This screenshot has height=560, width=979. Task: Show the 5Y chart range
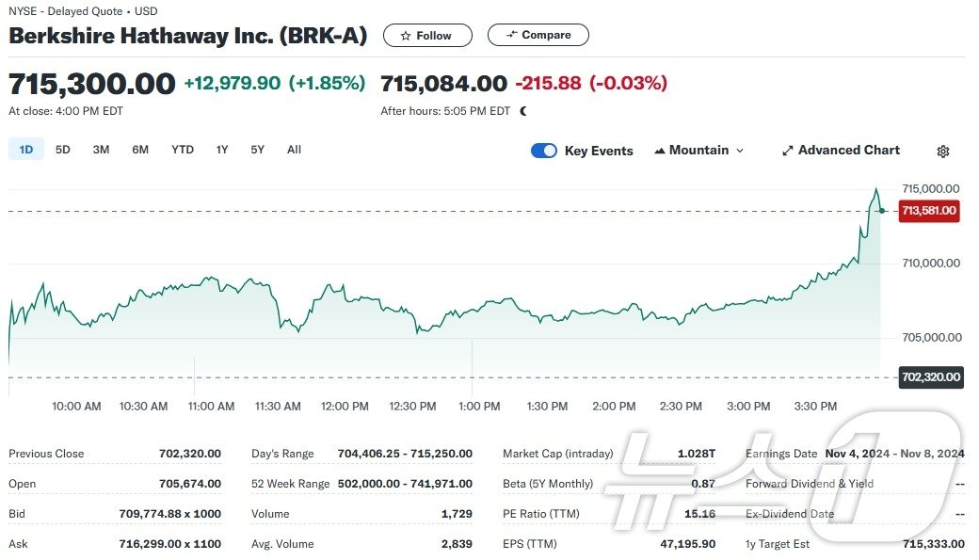point(258,150)
